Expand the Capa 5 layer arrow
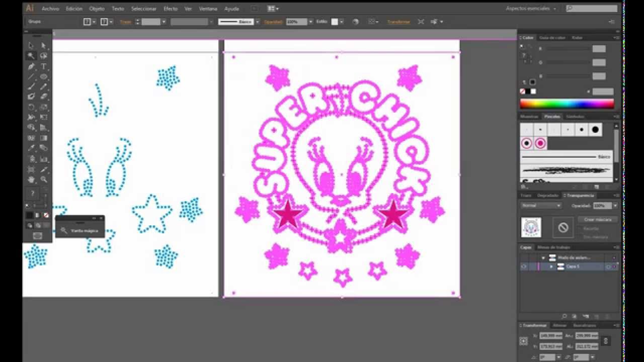This screenshot has height=362, width=644. click(x=552, y=266)
